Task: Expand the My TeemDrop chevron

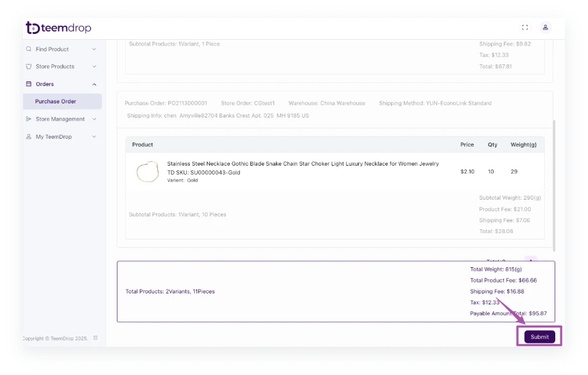Action: tap(94, 137)
